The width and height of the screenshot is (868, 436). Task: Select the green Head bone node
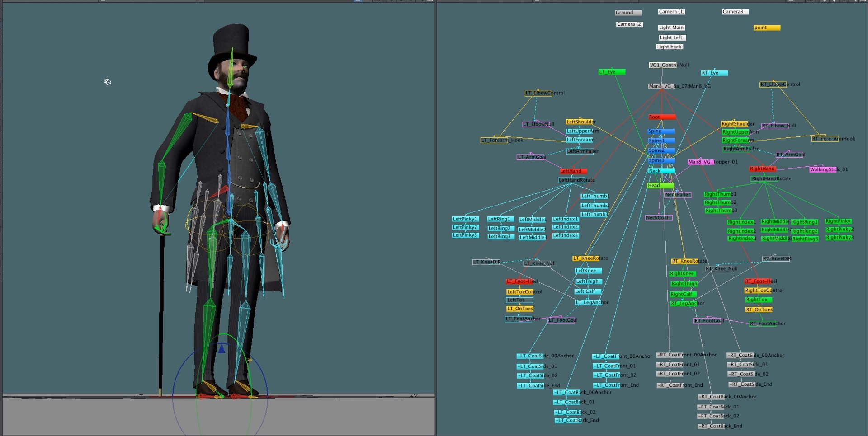click(x=660, y=185)
